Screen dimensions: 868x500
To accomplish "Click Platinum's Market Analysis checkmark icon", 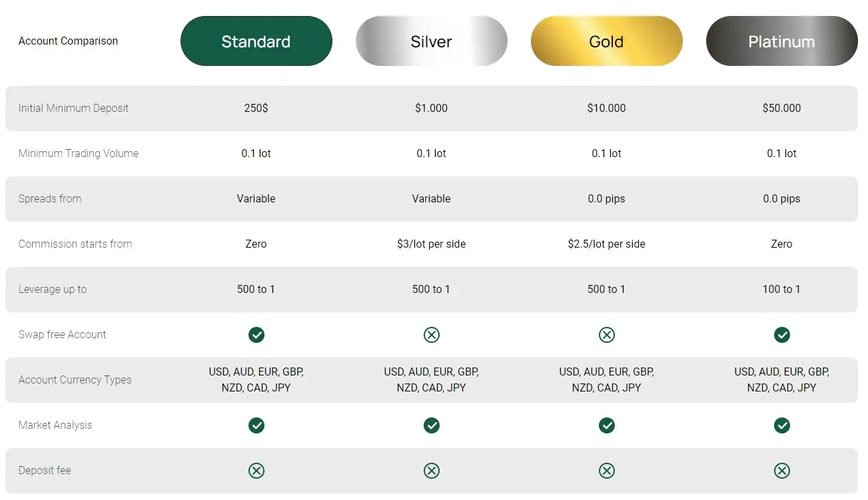I will tap(782, 425).
